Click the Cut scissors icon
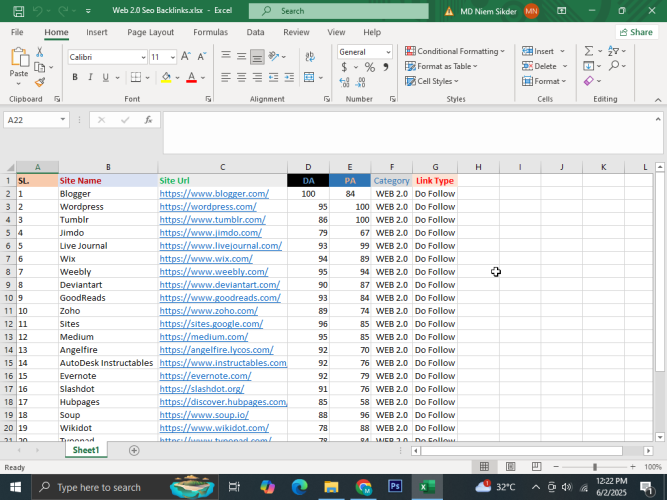The width and height of the screenshot is (667, 500). tap(40, 52)
